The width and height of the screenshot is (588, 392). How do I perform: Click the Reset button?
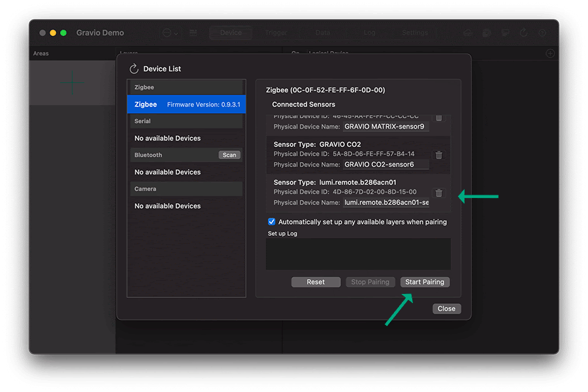tap(316, 282)
